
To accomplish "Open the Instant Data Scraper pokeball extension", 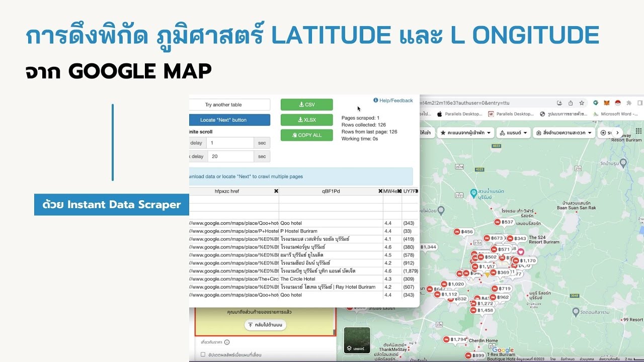I will coord(618,103).
